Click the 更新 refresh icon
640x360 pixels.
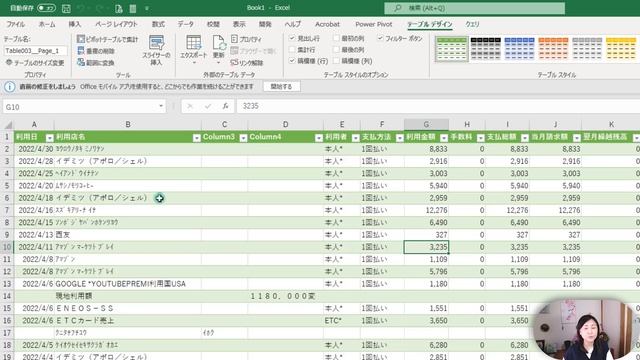(219, 50)
